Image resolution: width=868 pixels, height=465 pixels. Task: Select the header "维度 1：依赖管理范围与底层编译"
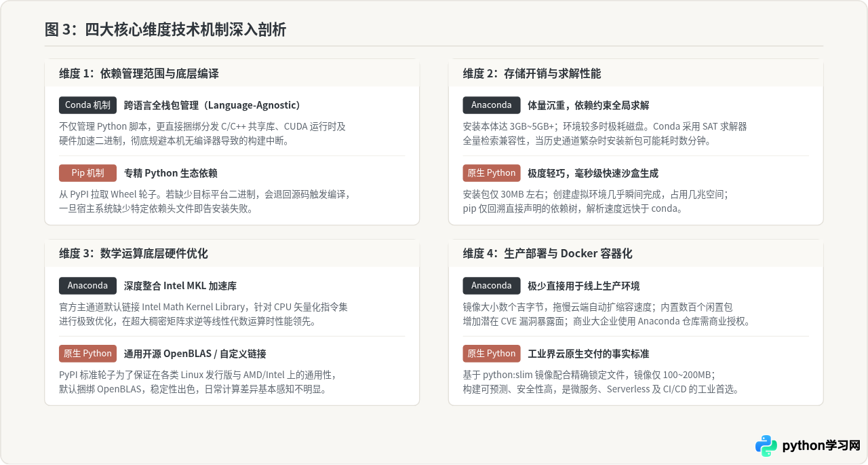pyautogui.click(x=139, y=73)
